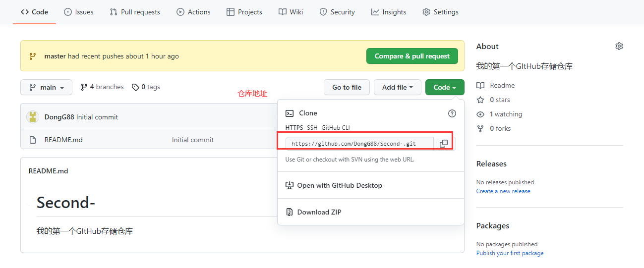Open the Issues tab
644x268 pixels.
78,12
